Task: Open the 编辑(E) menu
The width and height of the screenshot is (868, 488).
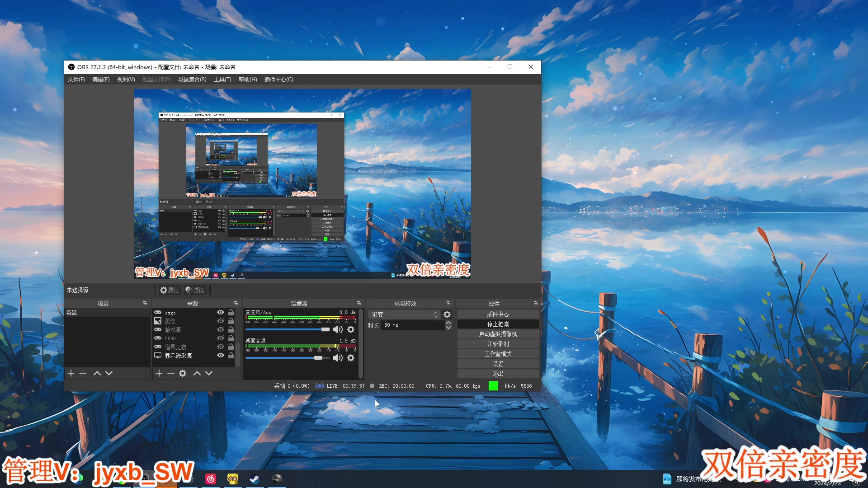Action: 101,80
